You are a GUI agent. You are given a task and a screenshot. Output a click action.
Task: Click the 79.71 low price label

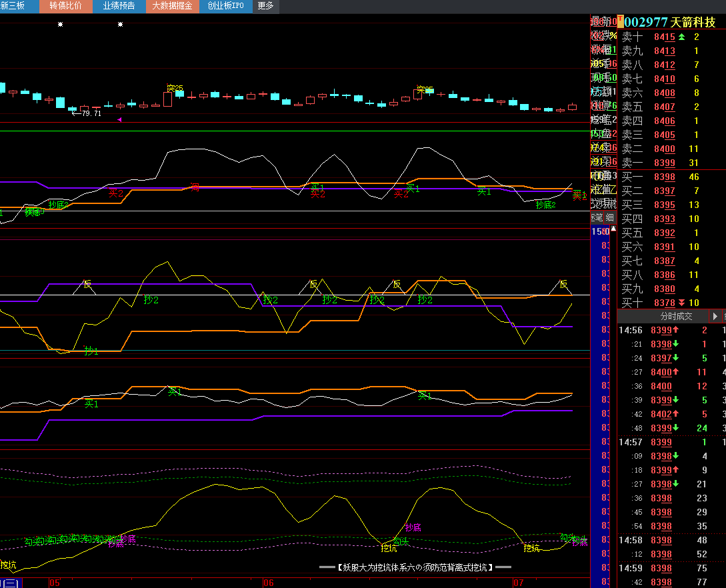91,113
